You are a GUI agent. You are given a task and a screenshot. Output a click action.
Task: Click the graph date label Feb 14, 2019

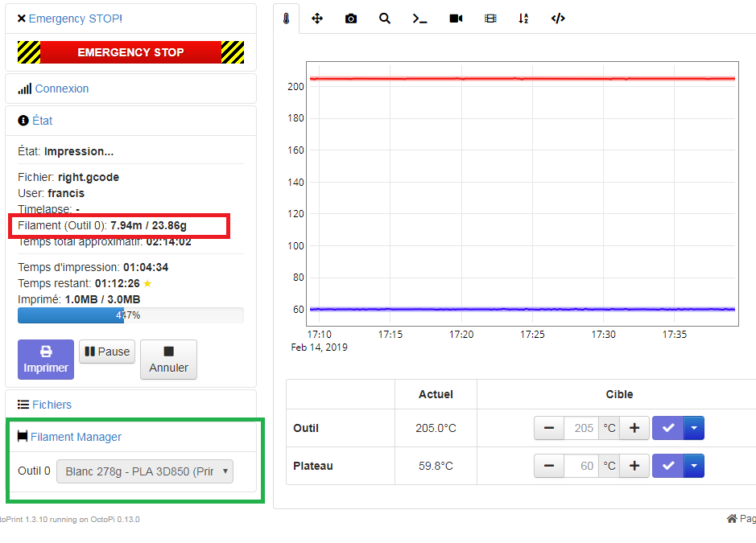(x=319, y=348)
